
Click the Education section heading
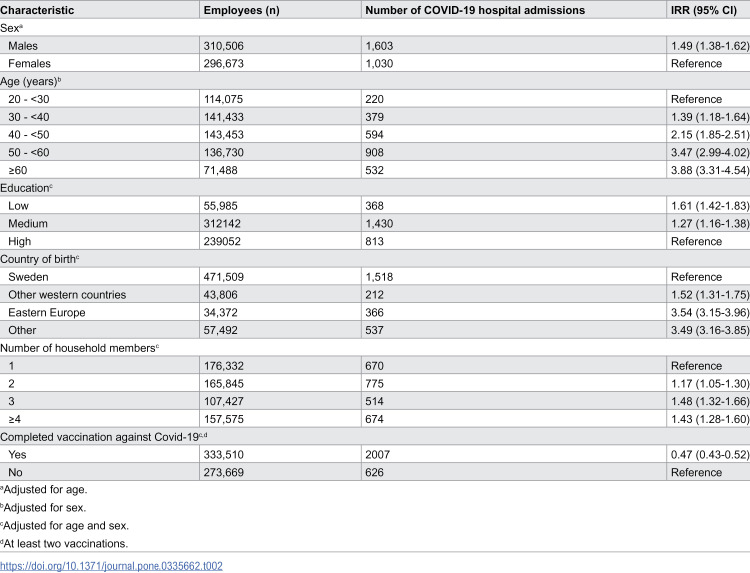coord(26,188)
